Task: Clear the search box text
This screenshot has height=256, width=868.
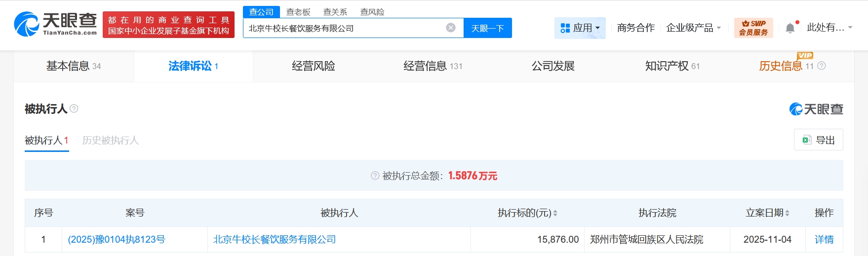Action: pos(450,28)
